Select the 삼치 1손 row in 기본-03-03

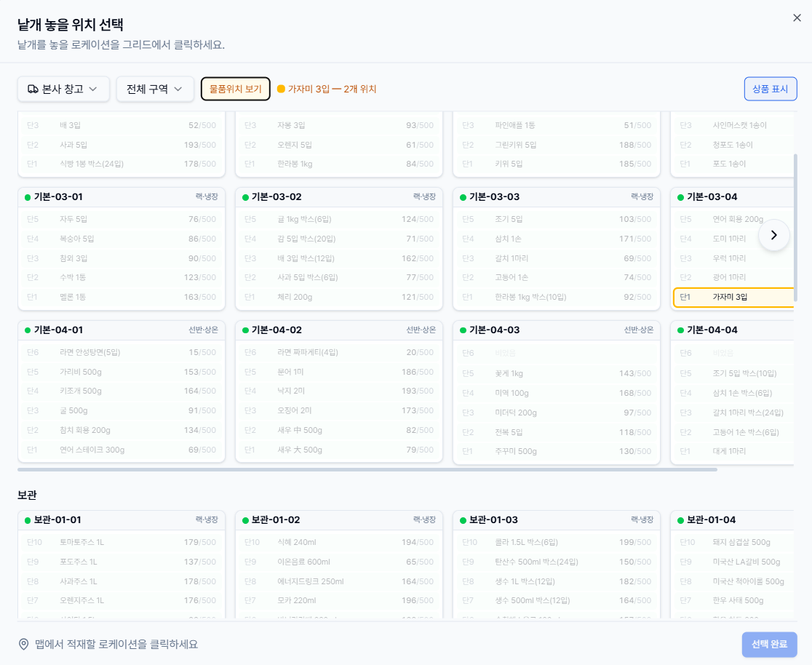[x=556, y=239]
